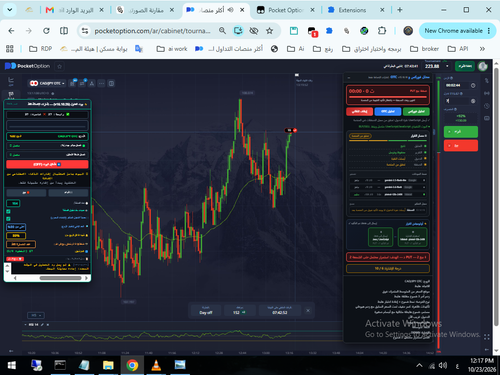Screen dimensions: 500x375
Task: Click the PocketOption logo
Action: pos(27,66)
